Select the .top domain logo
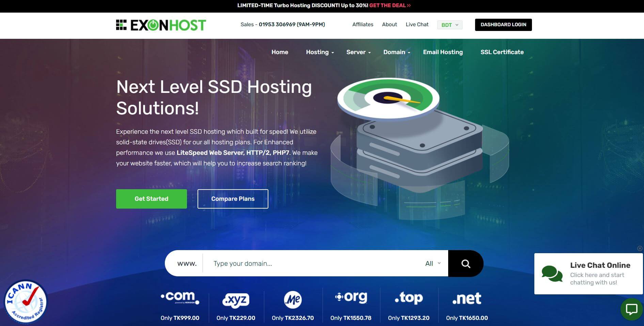 [409, 298]
